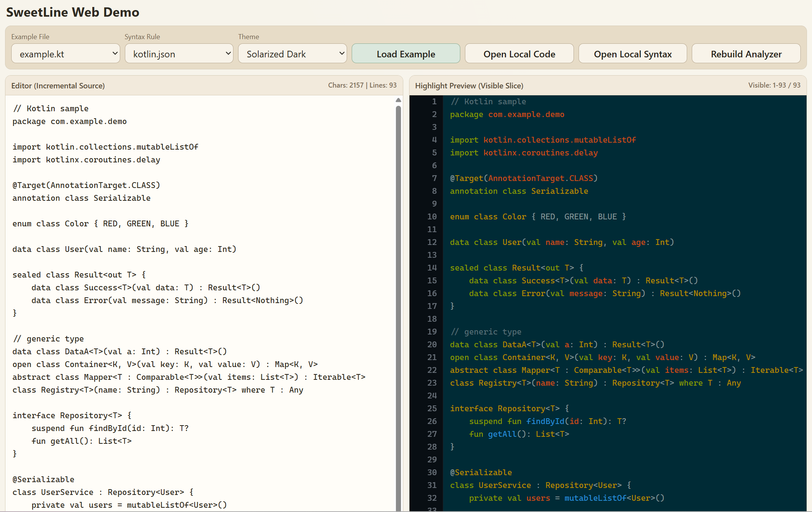Screen dimensions: 812x512
Task: Click line number 25 in the preview gutter
Action: click(x=432, y=409)
